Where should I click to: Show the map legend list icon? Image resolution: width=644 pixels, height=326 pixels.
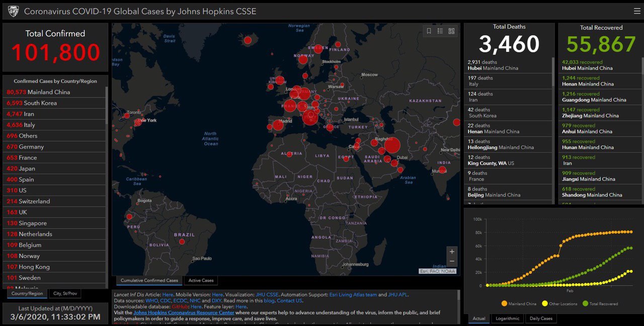coord(440,31)
